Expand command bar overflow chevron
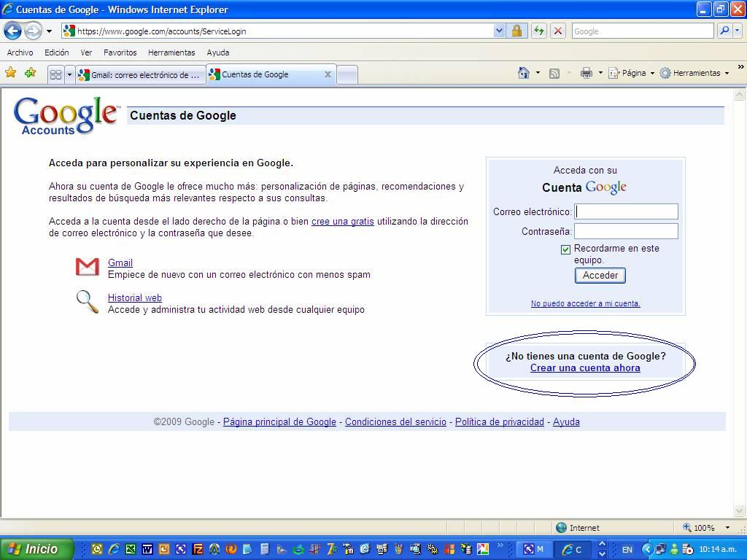 point(741,67)
